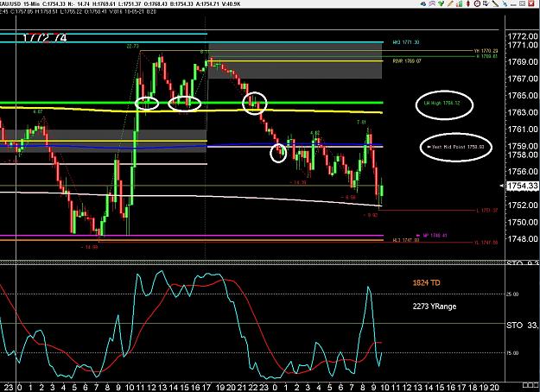
Task: Click the YH 1770.29 level label
Action: coord(486,51)
